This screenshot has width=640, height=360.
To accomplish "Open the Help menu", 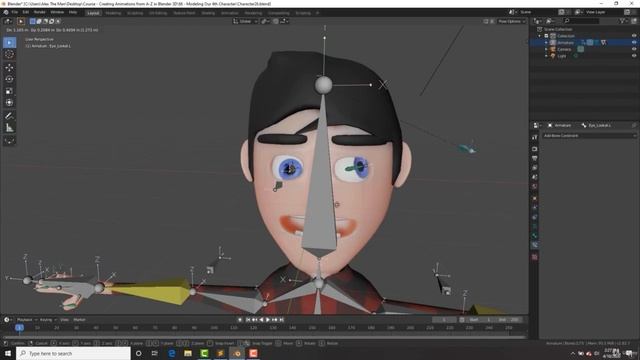I will click(73, 13).
